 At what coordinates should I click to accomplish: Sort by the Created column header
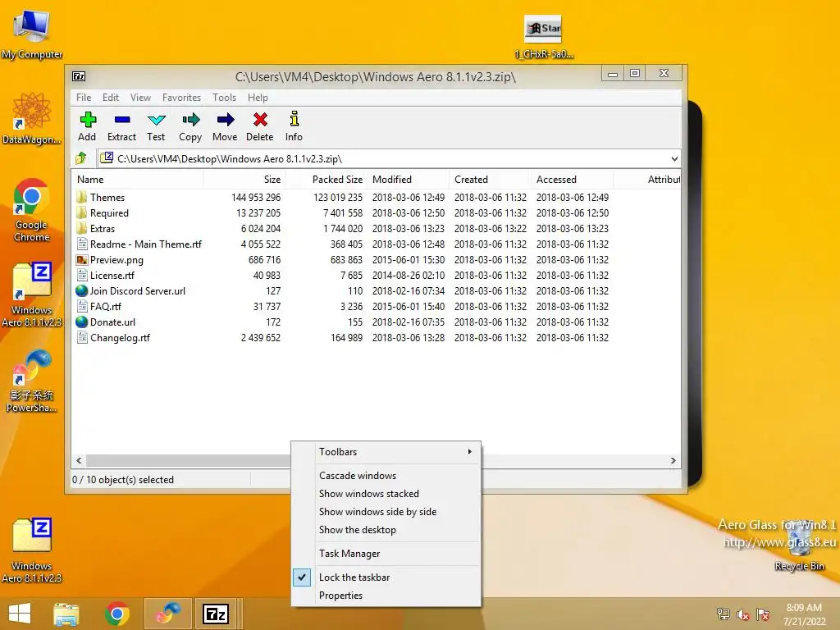pyautogui.click(x=491, y=180)
